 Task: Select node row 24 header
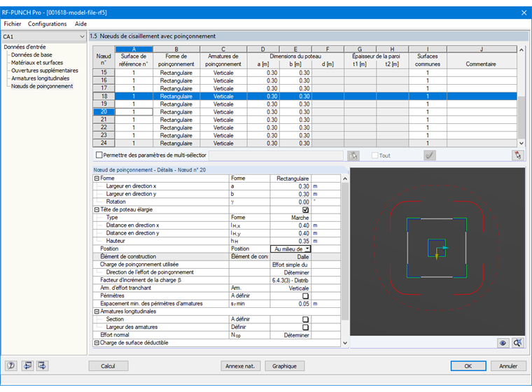click(x=104, y=143)
